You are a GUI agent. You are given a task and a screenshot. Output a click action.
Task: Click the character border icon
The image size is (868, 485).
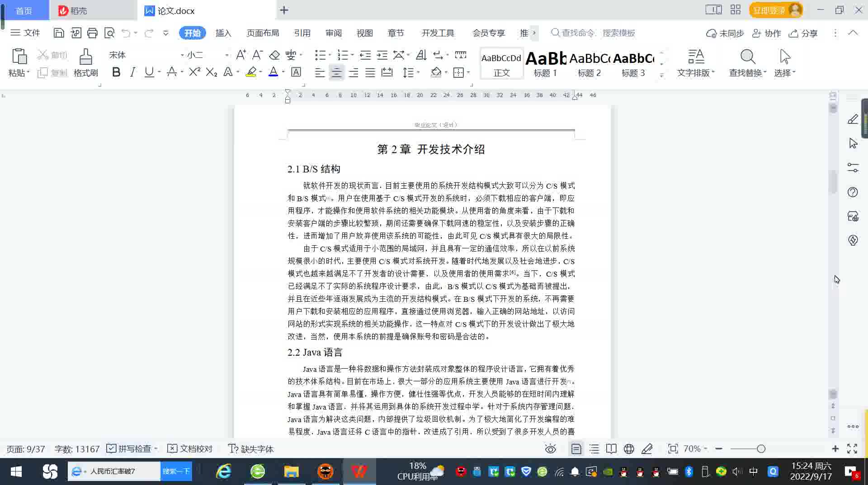coord(296,72)
